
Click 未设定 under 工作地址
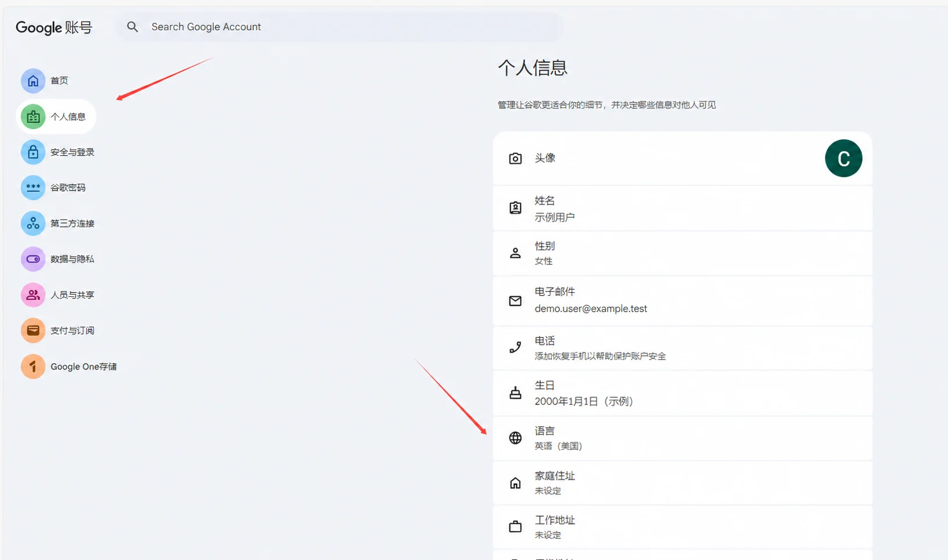pos(548,535)
